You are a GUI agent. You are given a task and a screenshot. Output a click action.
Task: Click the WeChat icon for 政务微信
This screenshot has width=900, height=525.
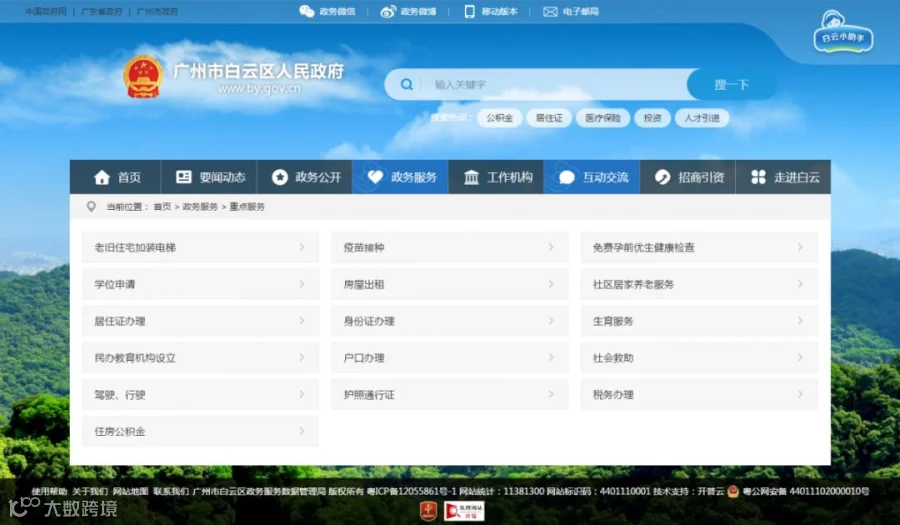pos(307,11)
